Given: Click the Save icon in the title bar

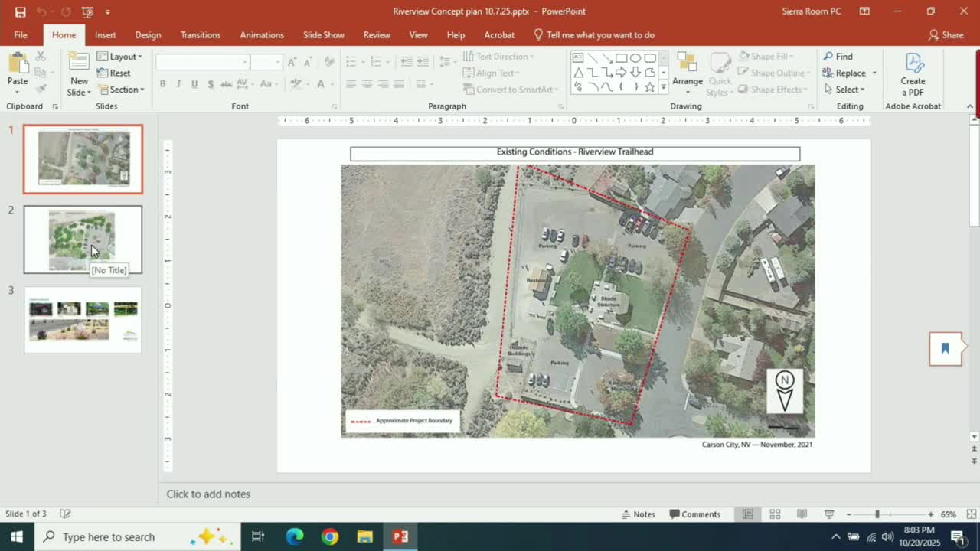Looking at the screenshot, I should pos(20,11).
